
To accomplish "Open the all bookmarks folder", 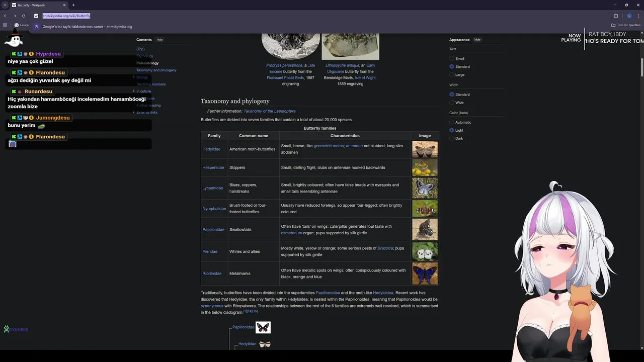I will click(626, 25).
